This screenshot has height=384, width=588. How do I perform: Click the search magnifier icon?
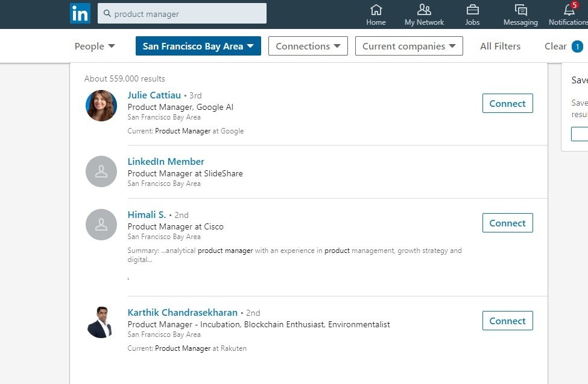click(107, 13)
